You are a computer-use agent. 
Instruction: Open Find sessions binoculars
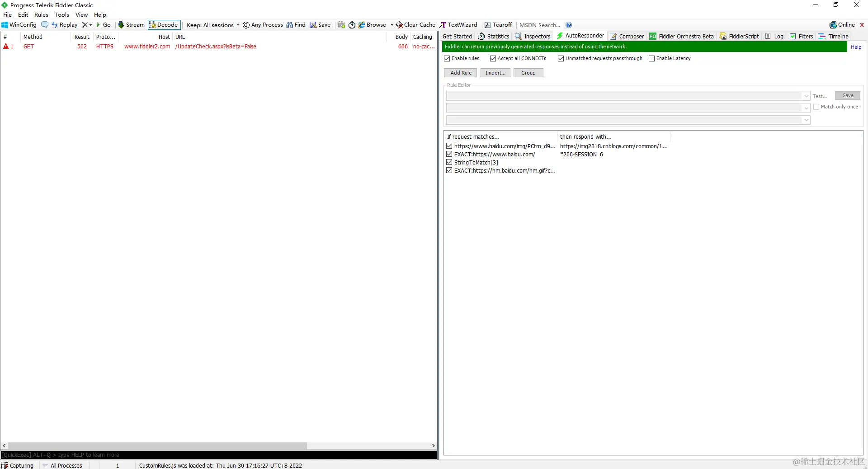pos(296,25)
